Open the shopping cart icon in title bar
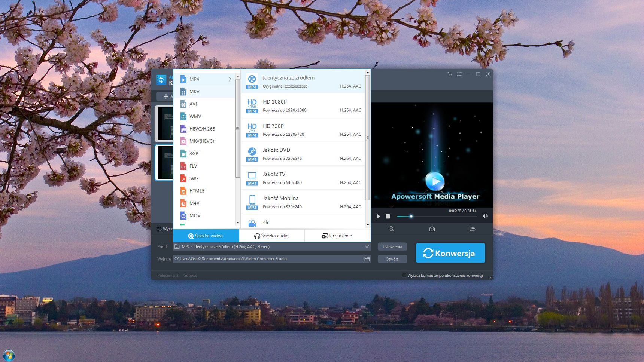The width and height of the screenshot is (644, 362). [x=450, y=74]
